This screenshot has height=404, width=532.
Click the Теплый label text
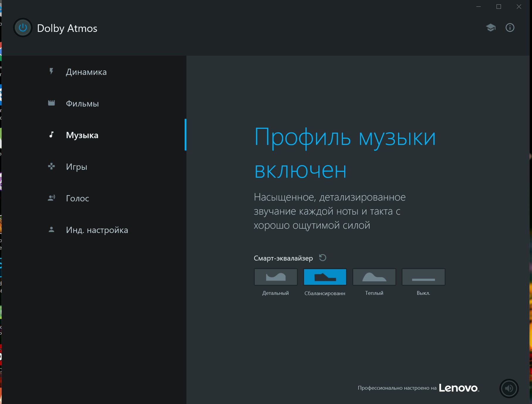click(374, 293)
